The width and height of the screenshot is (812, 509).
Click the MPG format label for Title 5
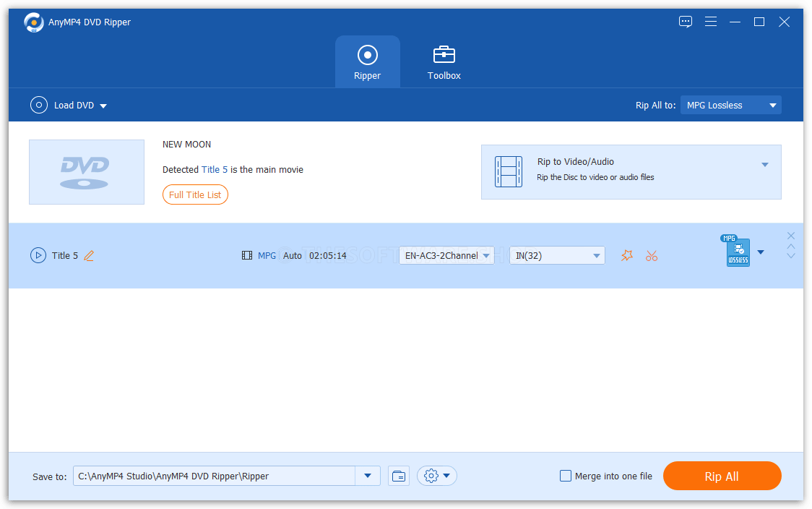point(267,255)
